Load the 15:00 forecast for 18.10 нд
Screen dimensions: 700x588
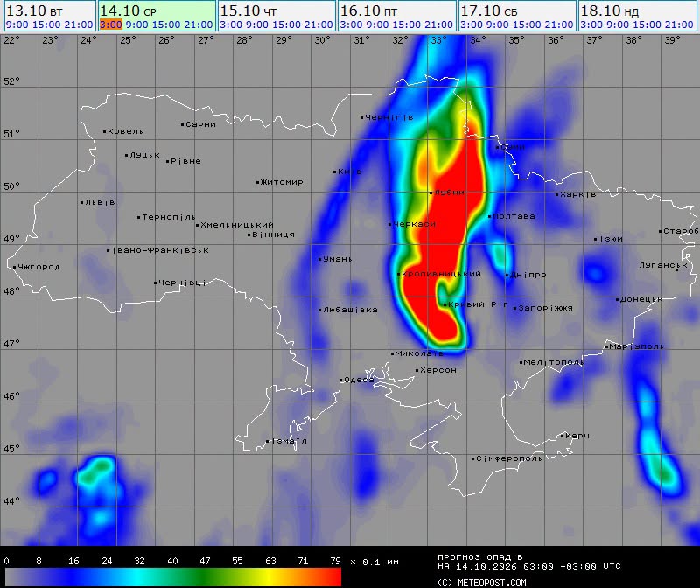pos(647,24)
